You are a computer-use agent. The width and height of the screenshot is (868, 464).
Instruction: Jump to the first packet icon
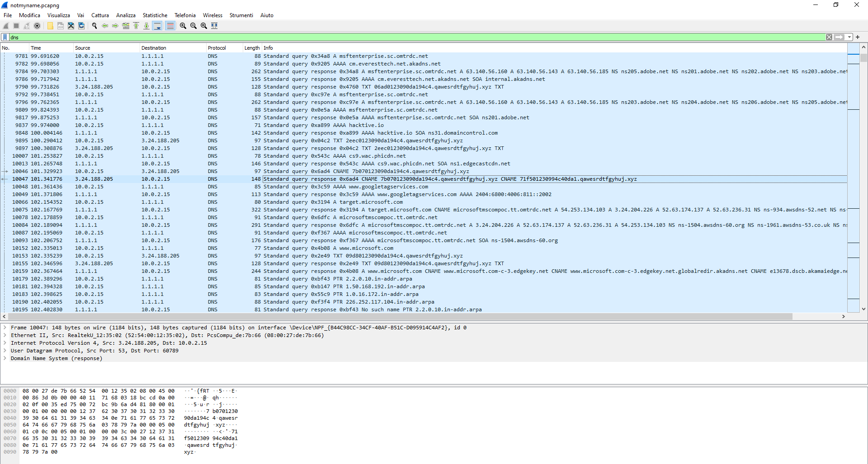pos(136,26)
